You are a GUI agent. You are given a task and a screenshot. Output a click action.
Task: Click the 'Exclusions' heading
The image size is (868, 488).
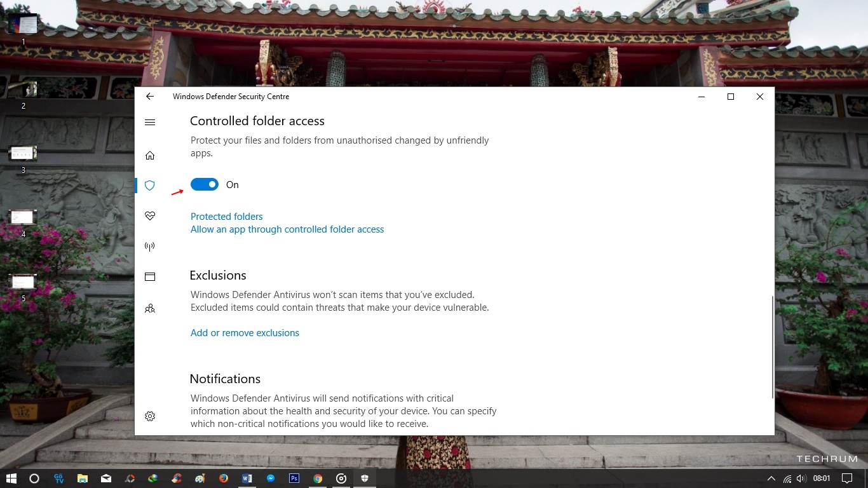(218, 275)
